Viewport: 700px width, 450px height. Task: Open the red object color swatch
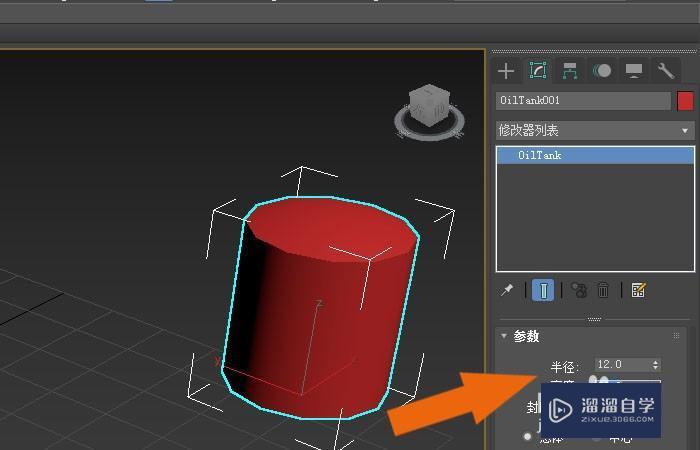pos(685,101)
